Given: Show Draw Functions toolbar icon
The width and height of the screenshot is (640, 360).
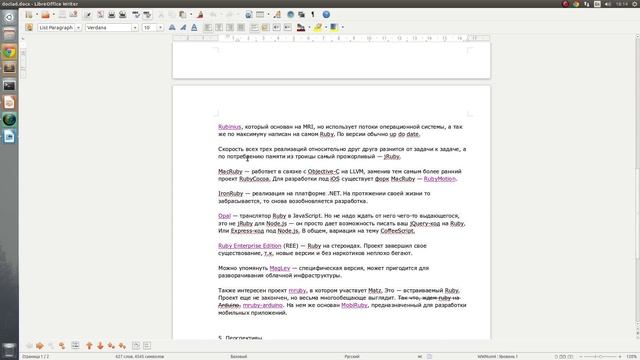Looking at the screenshot, I should (277, 15).
